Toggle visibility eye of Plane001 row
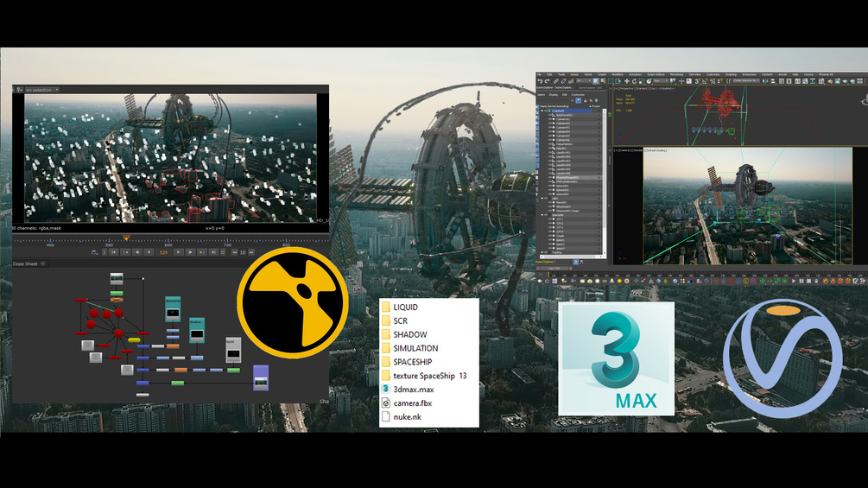Viewport: 868px width, 488px height. pyautogui.click(x=549, y=202)
